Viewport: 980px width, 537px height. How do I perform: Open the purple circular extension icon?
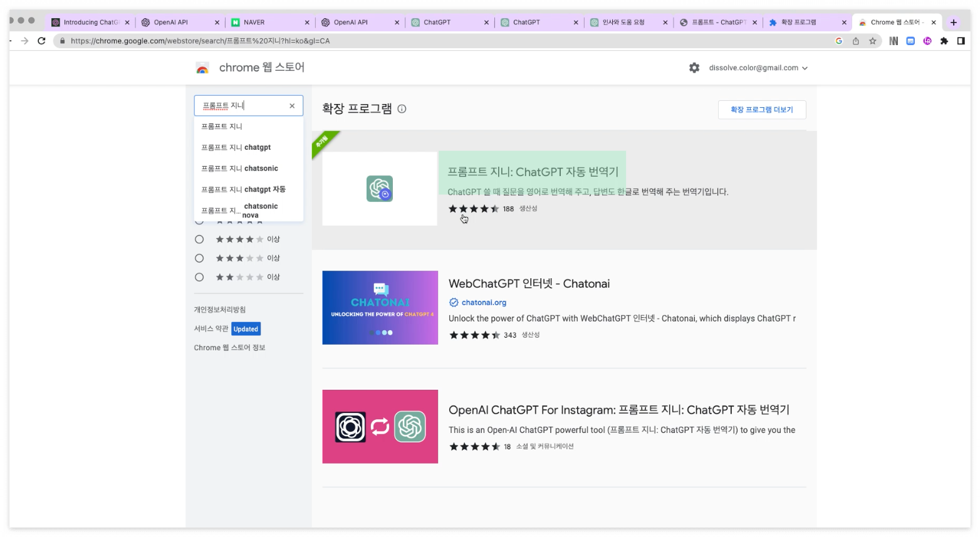tap(927, 41)
